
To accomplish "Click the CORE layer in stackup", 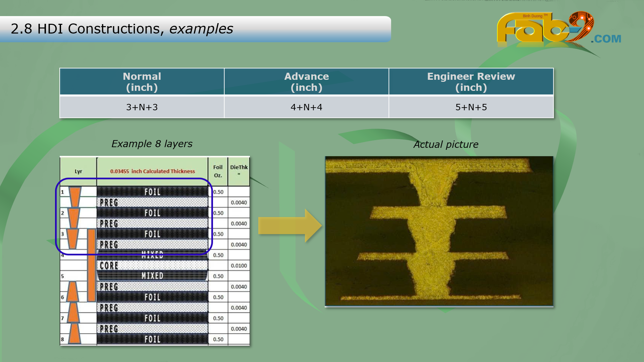I will coord(152,265).
